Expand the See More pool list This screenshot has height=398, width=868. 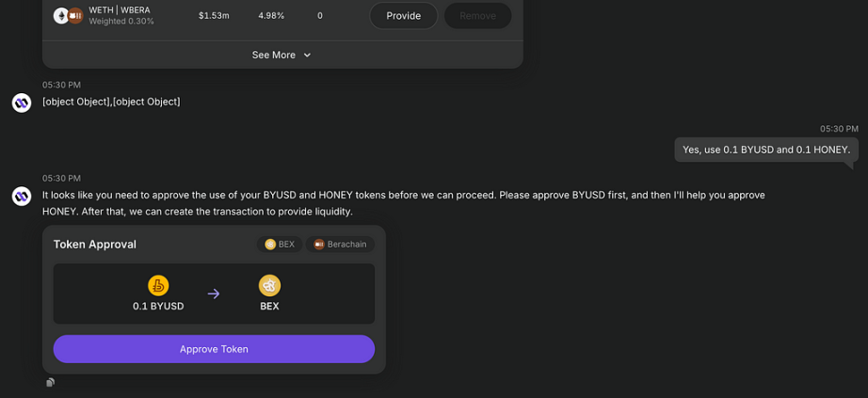point(282,55)
